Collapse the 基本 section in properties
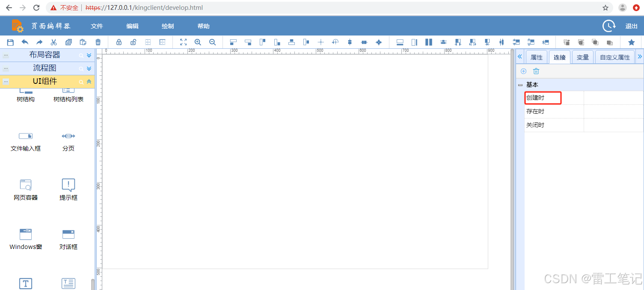The height and width of the screenshot is (290, 644). pyautogui.click(x=520, y=85)
